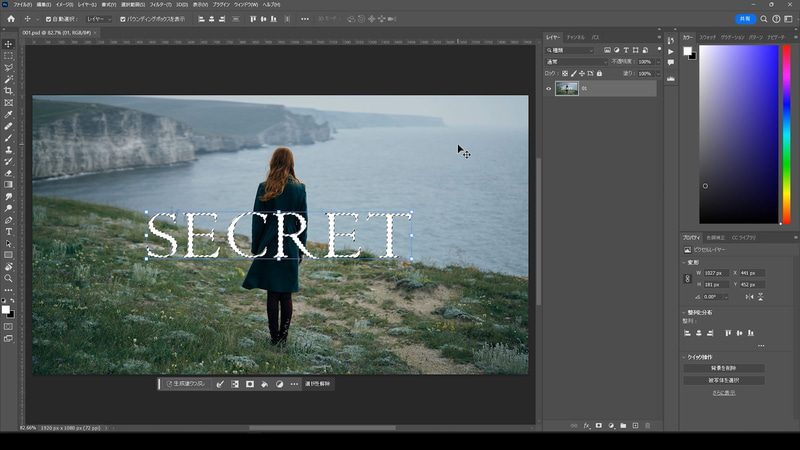The image size is (800, 450).
Task: Toggle lock image pixels brush icon
Action: click(573, 73)
